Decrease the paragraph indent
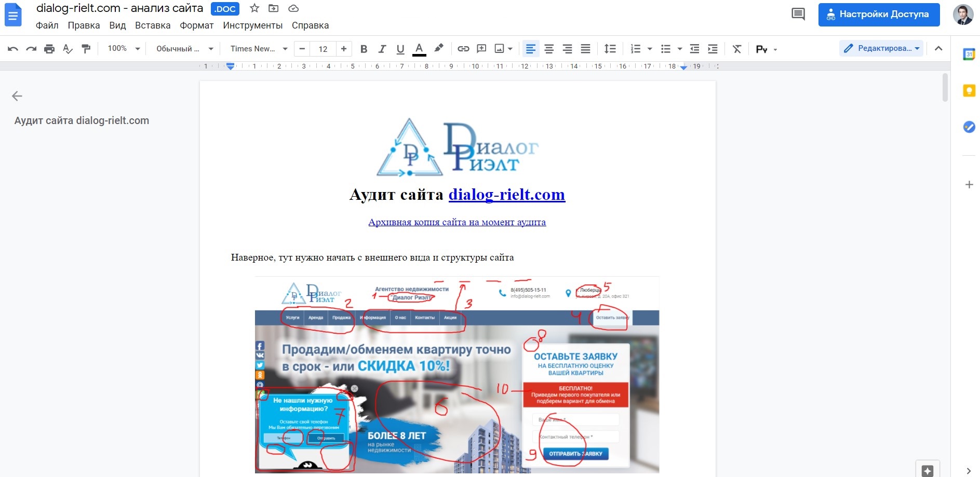The width and height of the screenshot is (980, 477). click(694, 49)
